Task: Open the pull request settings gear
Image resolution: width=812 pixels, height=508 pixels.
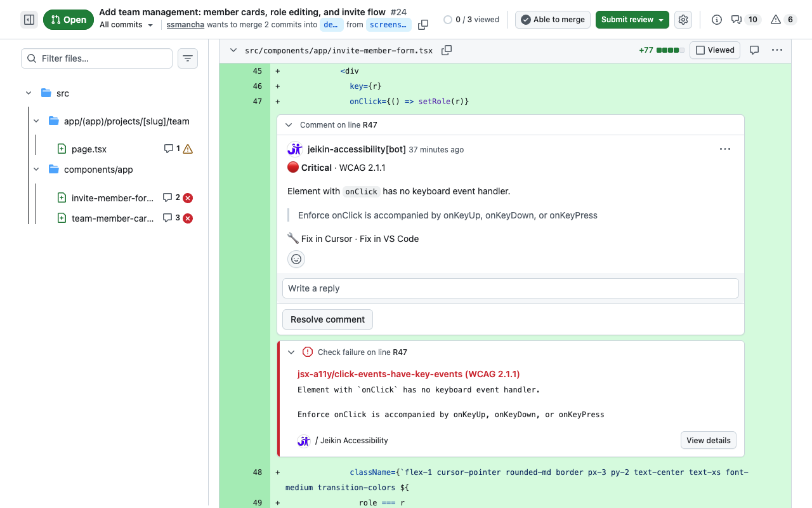Action: pyautogui.click(x=683, y=20)
